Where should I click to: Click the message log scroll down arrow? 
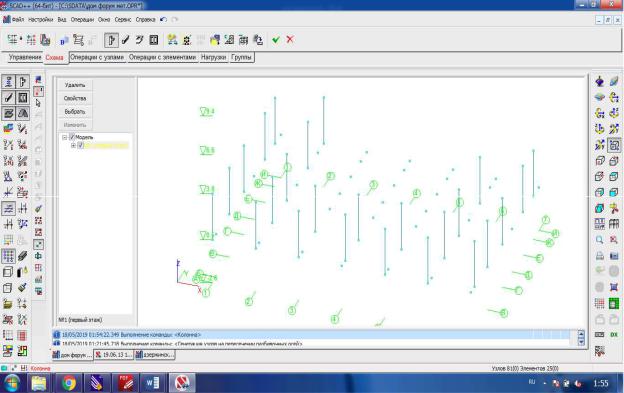click(x=581, y=342)
